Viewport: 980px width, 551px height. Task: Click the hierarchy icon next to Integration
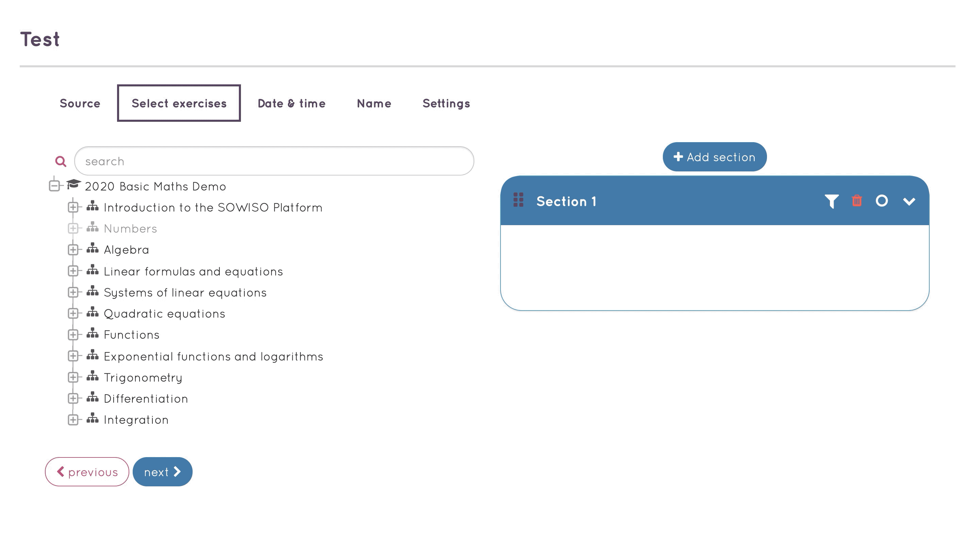pyautogui.click(x=93, y=419)
